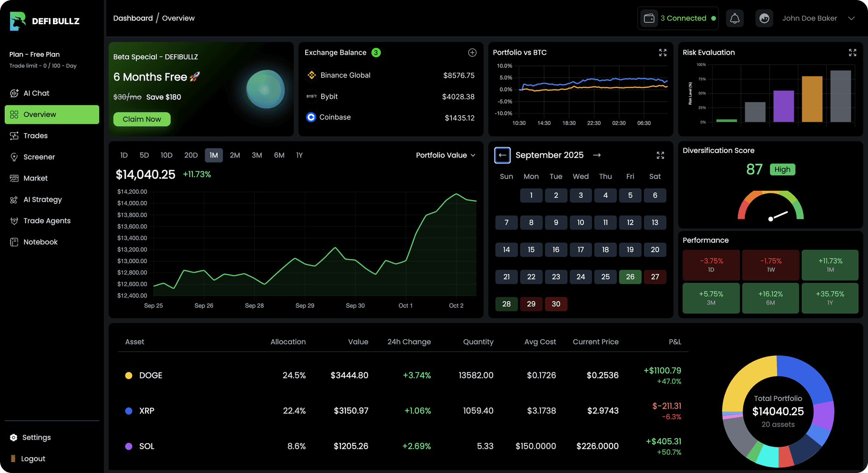Screen dimensions: 868x473
Task: Open the notification bell
Action: (x=734, y=18)
